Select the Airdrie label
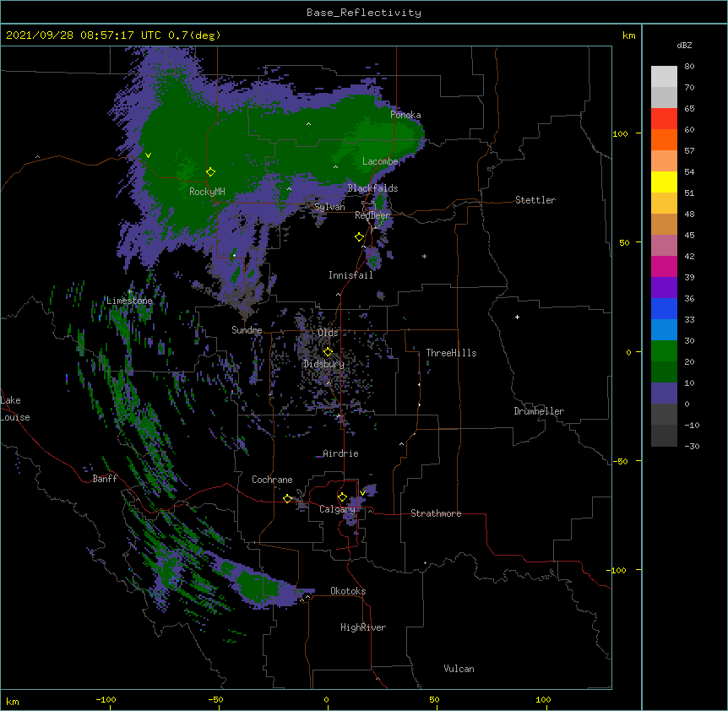 (x=341, y=453)
